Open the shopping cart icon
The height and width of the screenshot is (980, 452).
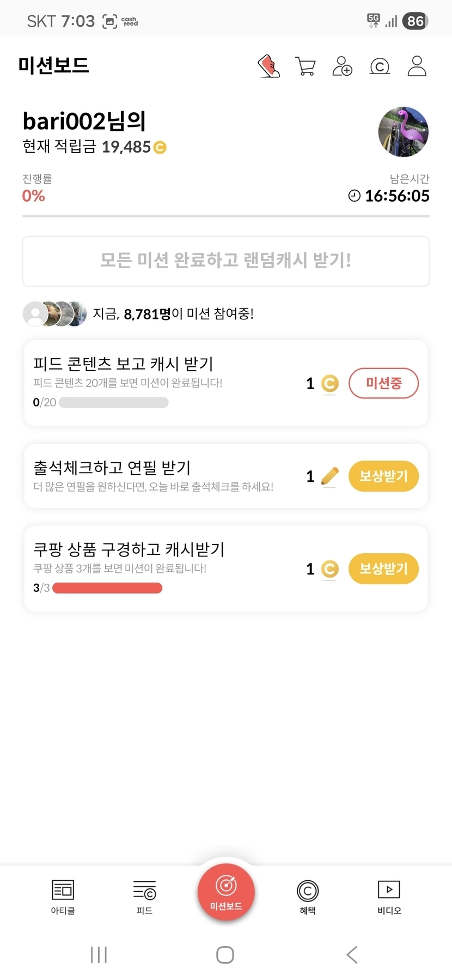point(305,66)
